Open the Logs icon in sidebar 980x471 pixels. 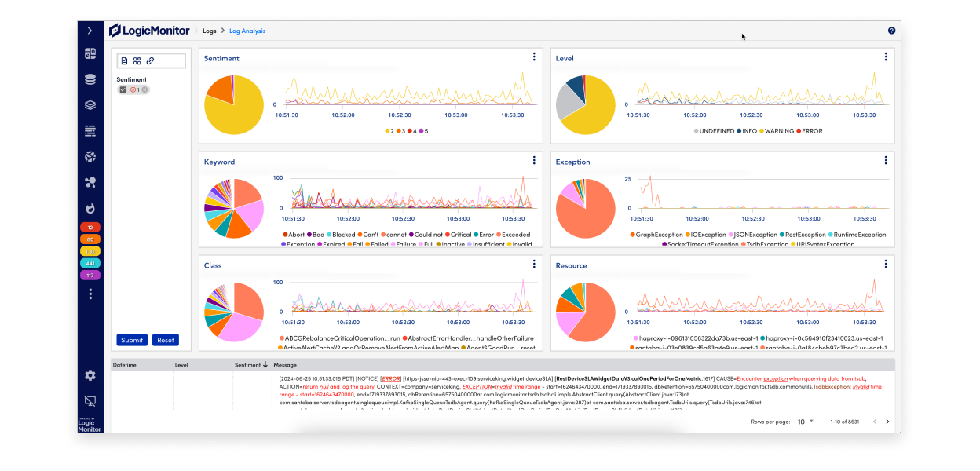[x=90, y=130]
